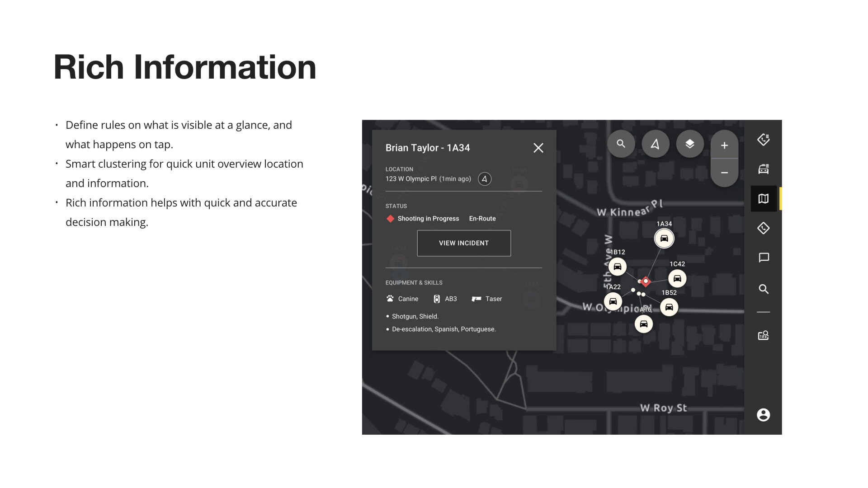This screenshot has height=488, width=868.
Task: Select unit 1A22 car marker
Action: click(x=613, y=301)
